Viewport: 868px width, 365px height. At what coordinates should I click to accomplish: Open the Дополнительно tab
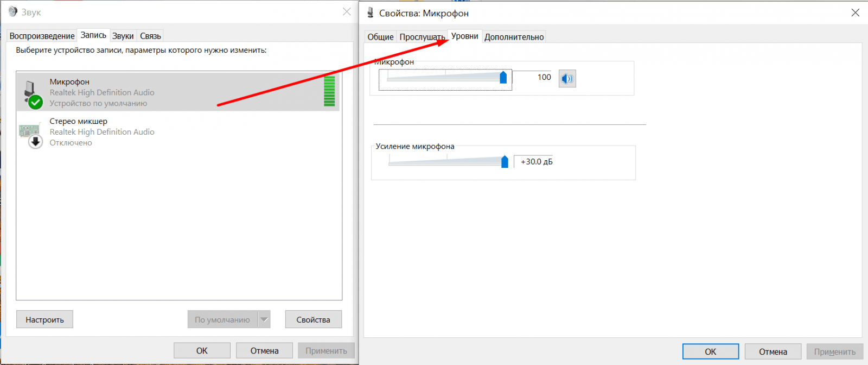pos(514,37)
